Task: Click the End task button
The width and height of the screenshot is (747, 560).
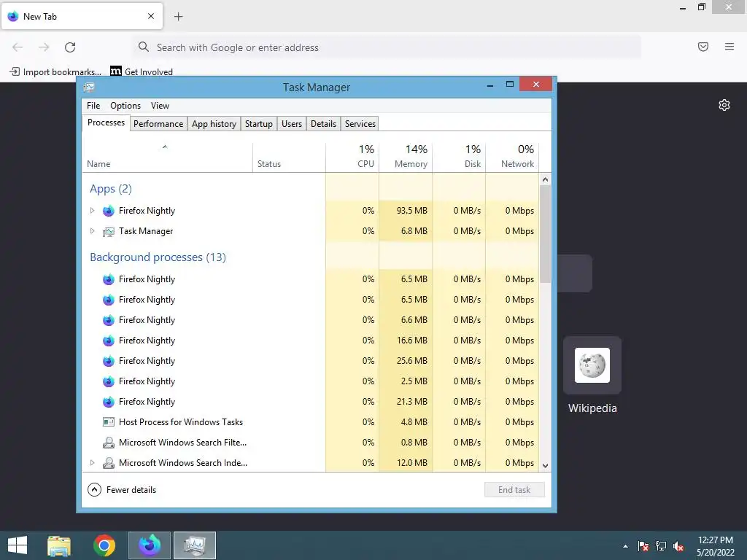Action: pos(514,489)
